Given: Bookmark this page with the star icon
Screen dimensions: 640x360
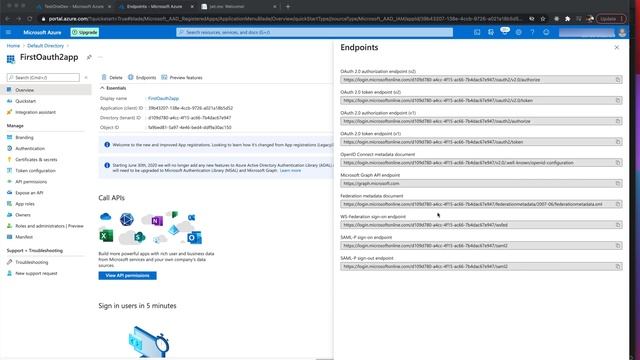Looking at the screenshot, I should click(x=543, y=19).
